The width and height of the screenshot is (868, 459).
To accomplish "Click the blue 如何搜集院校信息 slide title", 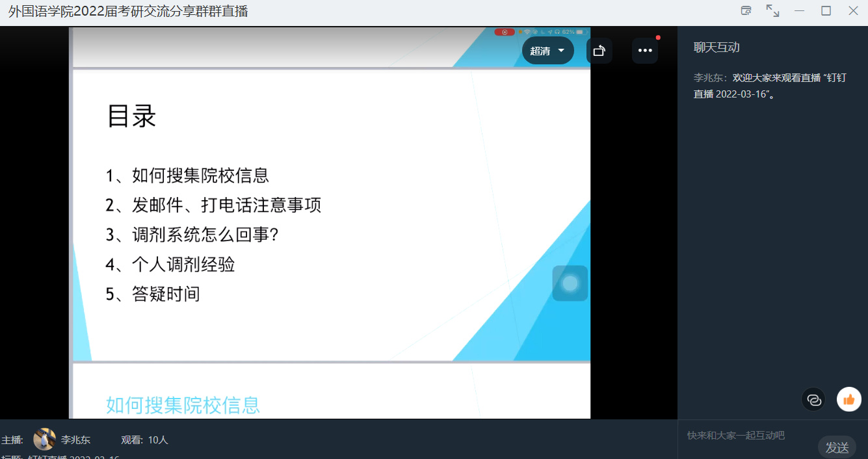I will (x=183, y=405).
